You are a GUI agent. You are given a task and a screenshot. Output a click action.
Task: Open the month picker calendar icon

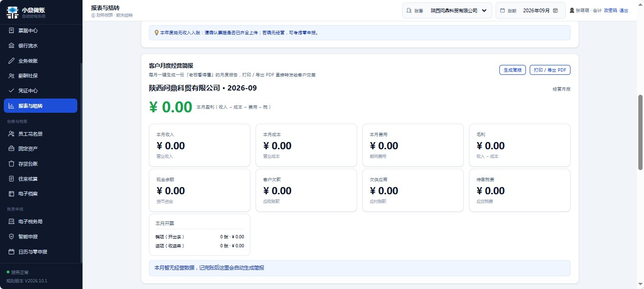pos(555,10)
